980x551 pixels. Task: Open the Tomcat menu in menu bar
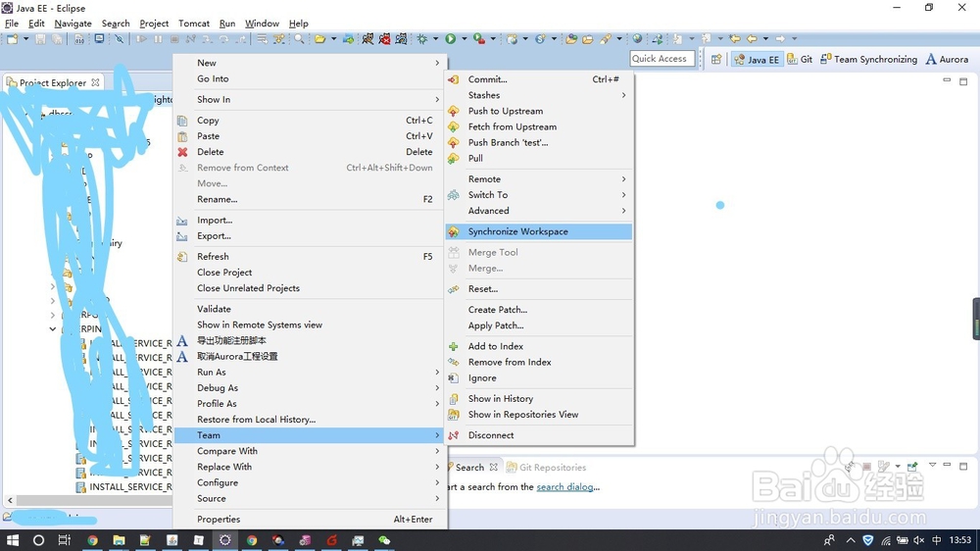click(x=194, y=24)
